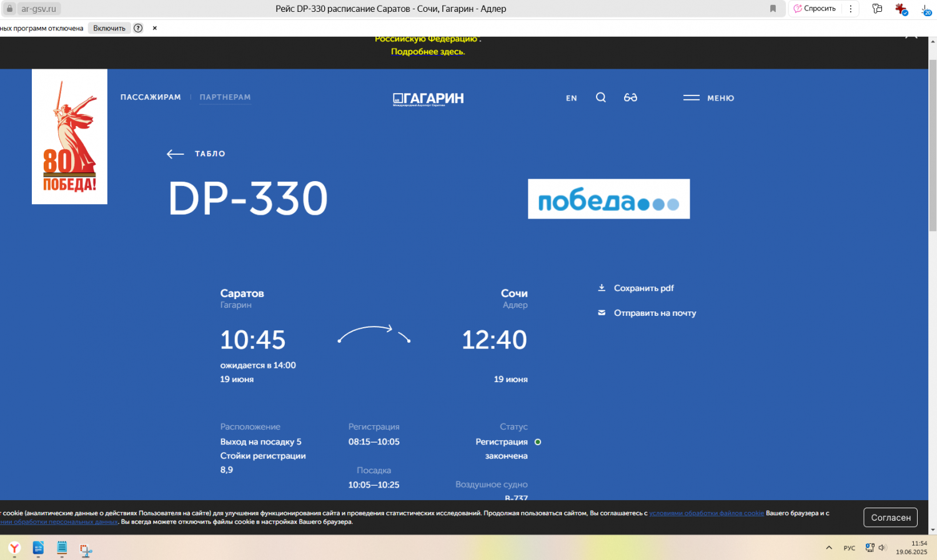Open the site search magnifier icon
Viewport: 937px width, 560px height.
[x=601, y=97]
